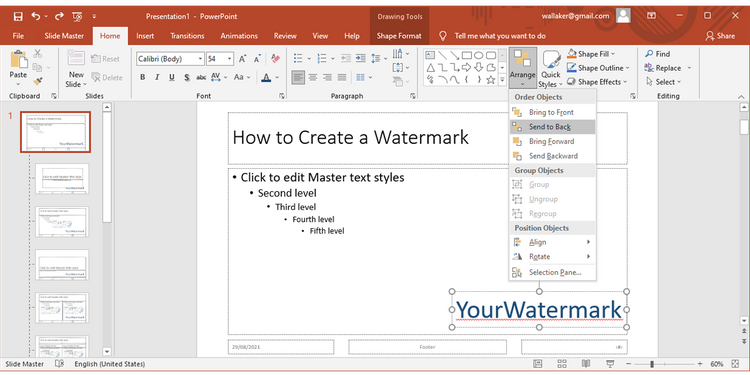750x375 pixels.
Task: Choose Send Backward menu item
Action: pyautogui.click(x=552, y=156)
